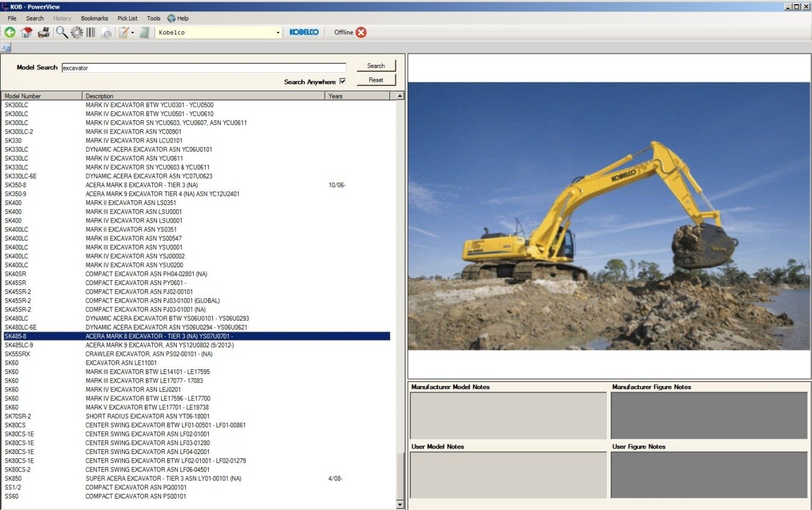This screenshot has width=812, height=510.
Task: Select SK55SRX Crawler Excavator row
Action: click(x=196, y=354)
